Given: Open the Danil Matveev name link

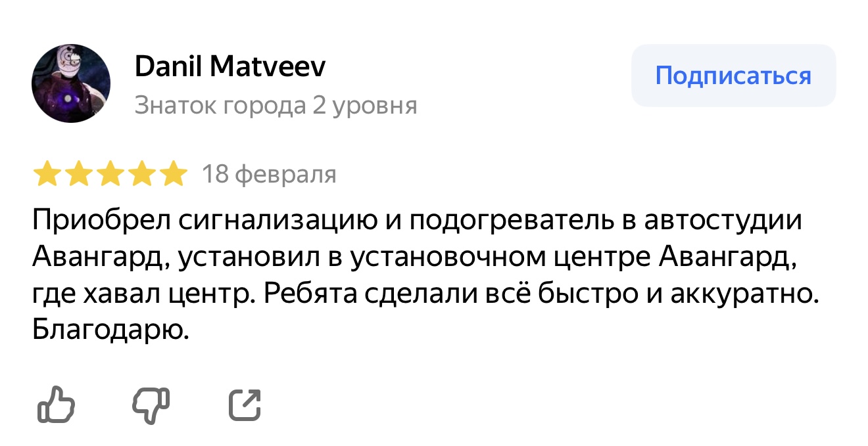Looking at the screenshot, I should tap(230, 66).
